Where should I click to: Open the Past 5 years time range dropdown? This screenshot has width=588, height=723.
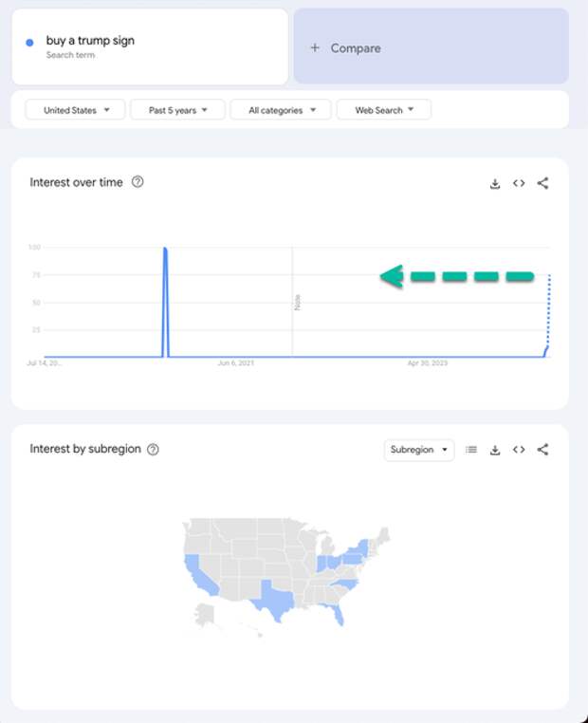click(x=178, y=110)
